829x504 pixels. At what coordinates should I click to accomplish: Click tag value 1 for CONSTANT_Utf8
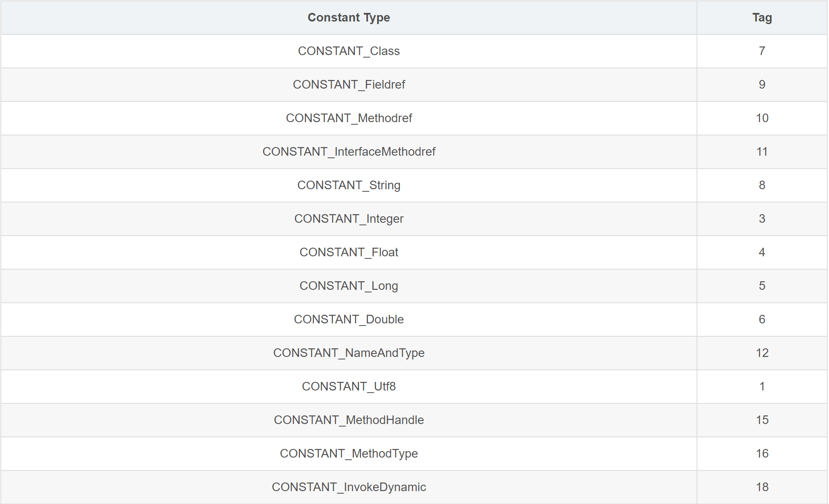pyautogui.click(x=762, y=387)
